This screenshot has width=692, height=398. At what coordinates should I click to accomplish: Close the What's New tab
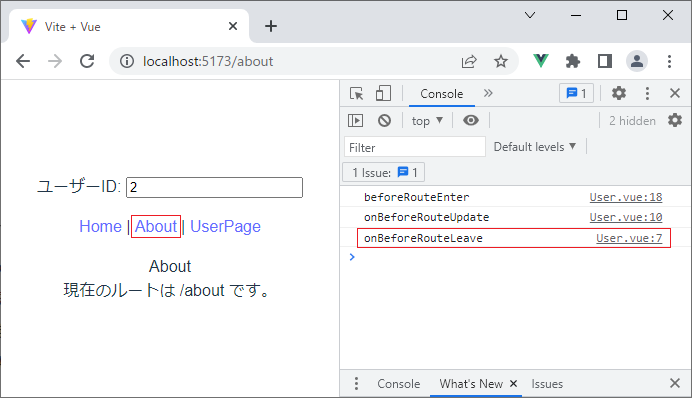[513, 383]
